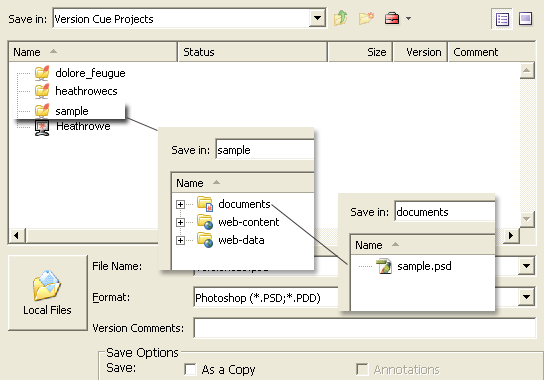This screenshot has width=544, height=380.
Task: Click the Heathrowe workspace computer icon
Action: (x=42, y=128)
